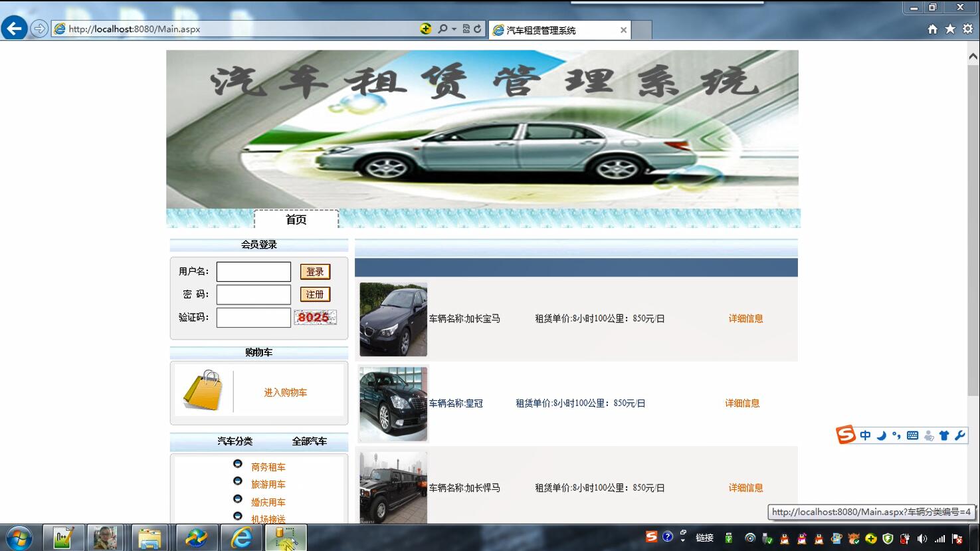980x551 pixels.
Task: Open the Action Center flag tray icon
Action: [957, 538]
